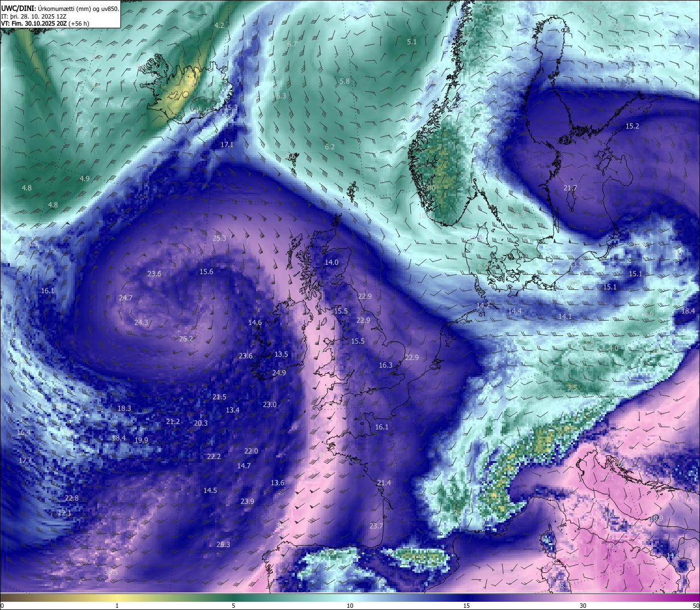Click the 12.1 value on the map
Screen dimensions: 700x610
(x=65, y=513)
